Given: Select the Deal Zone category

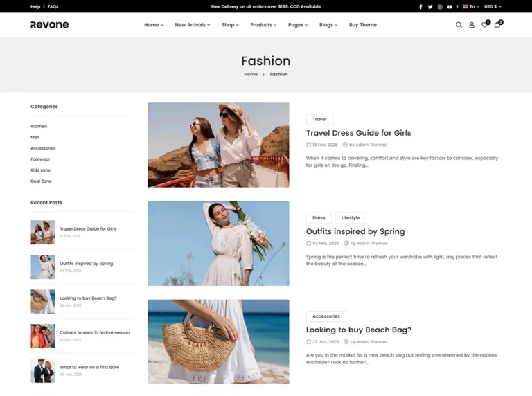Looking at the screenshot, I should tap(41, 181).
